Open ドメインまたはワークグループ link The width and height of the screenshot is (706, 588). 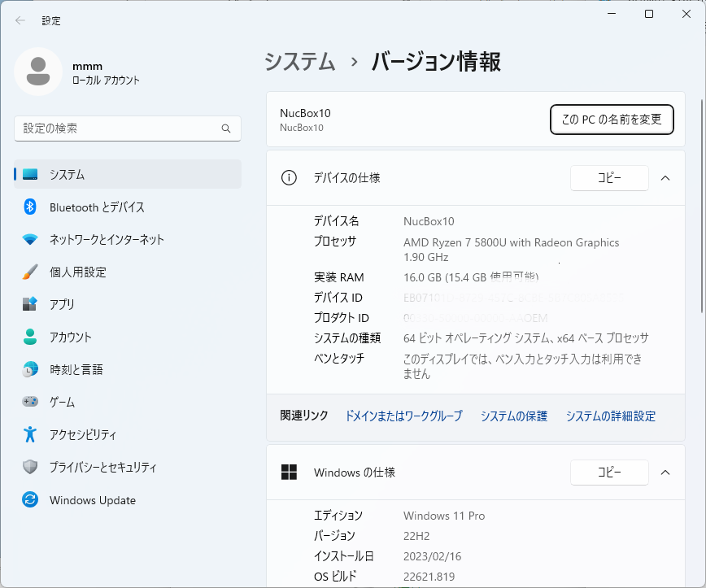[x=404, y=416]
